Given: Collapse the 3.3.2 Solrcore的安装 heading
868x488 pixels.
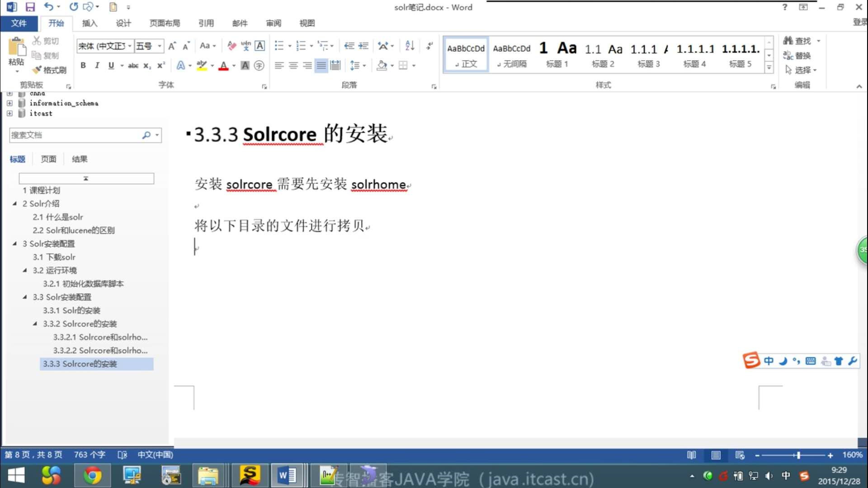Looking at the screenshot, I should (35, 324).
